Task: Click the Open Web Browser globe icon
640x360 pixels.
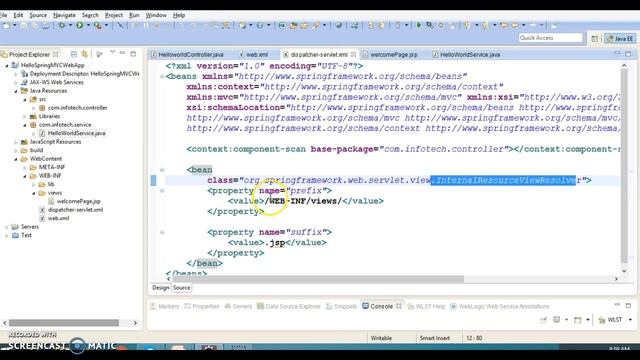Action: point(338,25)
